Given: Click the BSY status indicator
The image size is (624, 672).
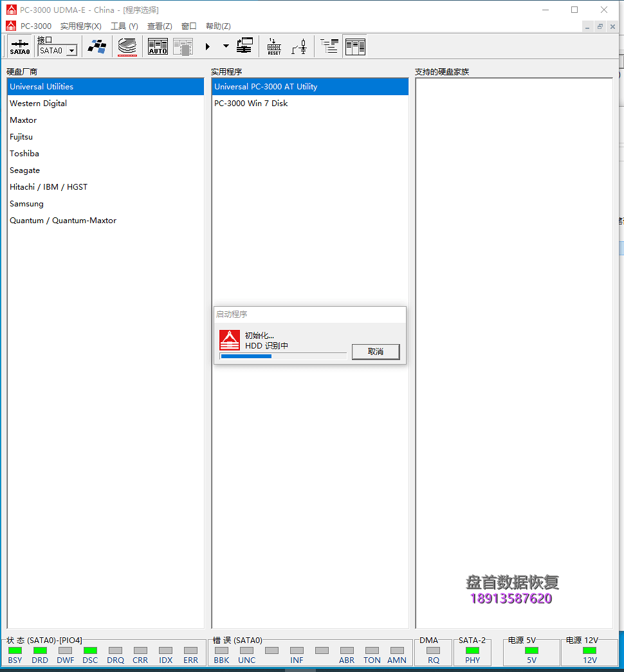Looking at the screenshot, I should click(15, 651).
